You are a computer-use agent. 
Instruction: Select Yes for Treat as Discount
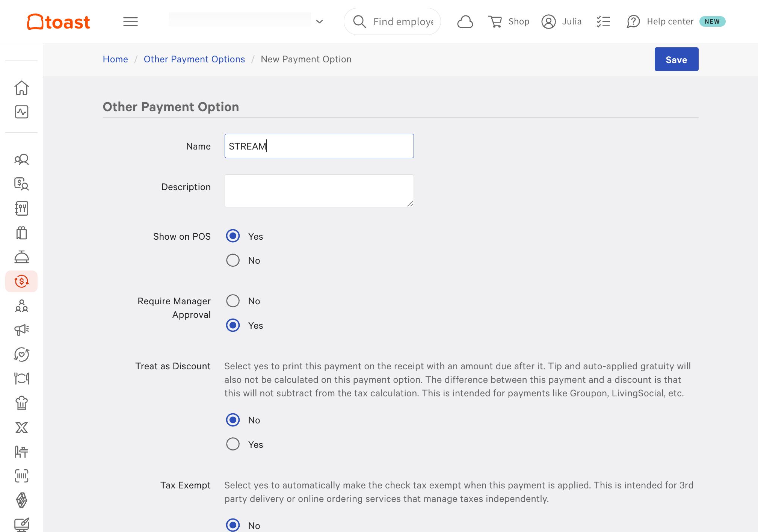(233, 444)
